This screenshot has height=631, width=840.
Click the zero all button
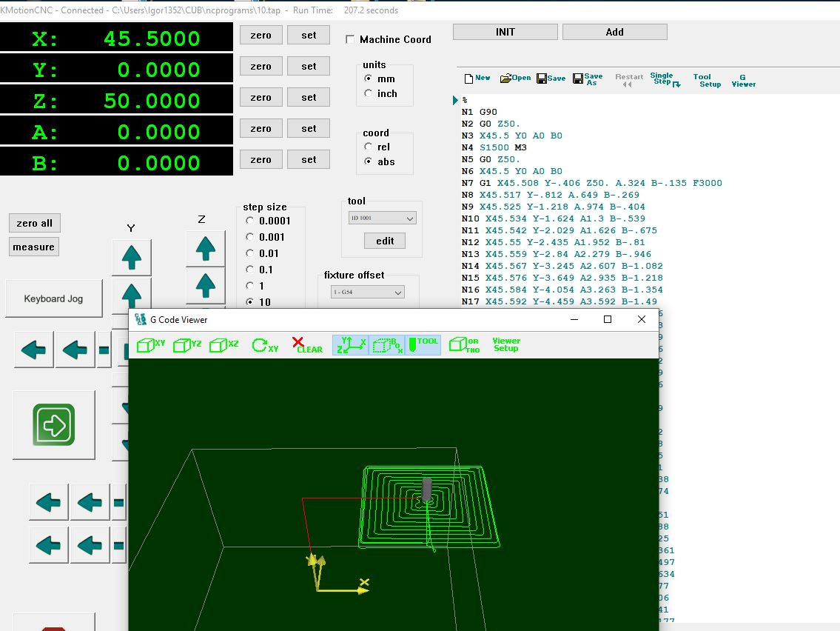35,224
